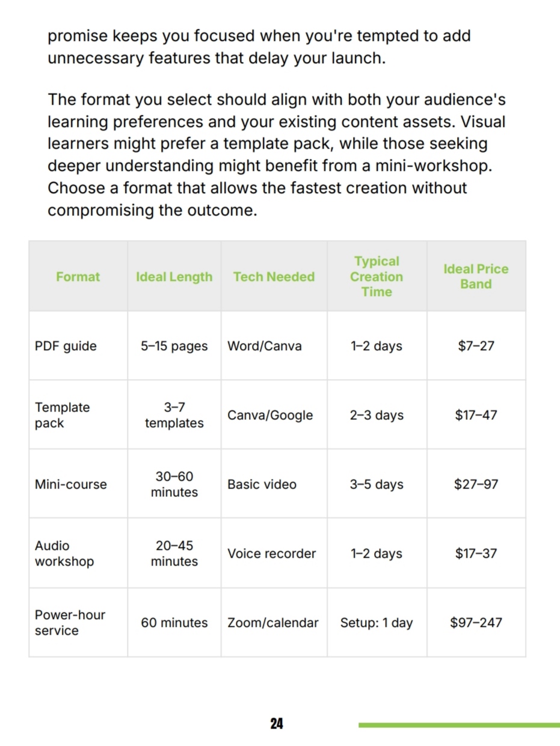
Task: Select the Setup: 1 day cell
Action: pyautogui.click(x=377, y=623)
